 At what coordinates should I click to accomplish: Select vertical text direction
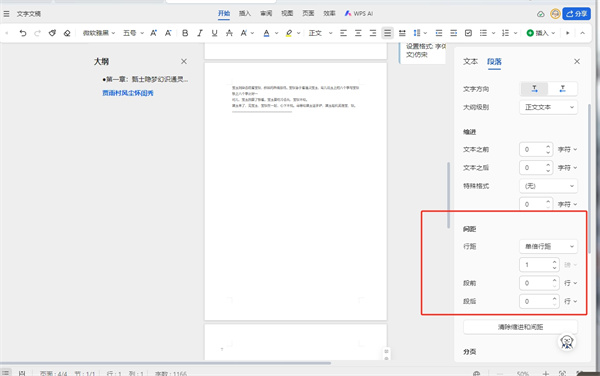562,89
